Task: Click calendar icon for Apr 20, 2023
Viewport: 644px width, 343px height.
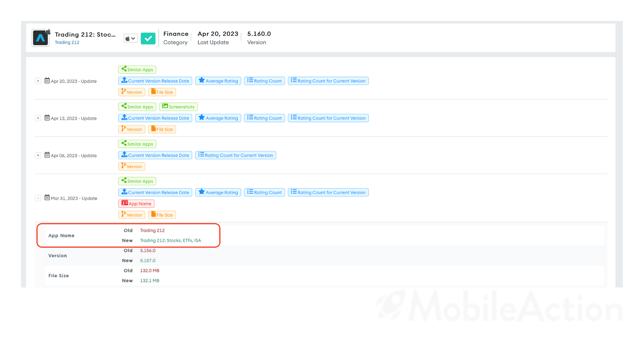Action: pos(47,81)
